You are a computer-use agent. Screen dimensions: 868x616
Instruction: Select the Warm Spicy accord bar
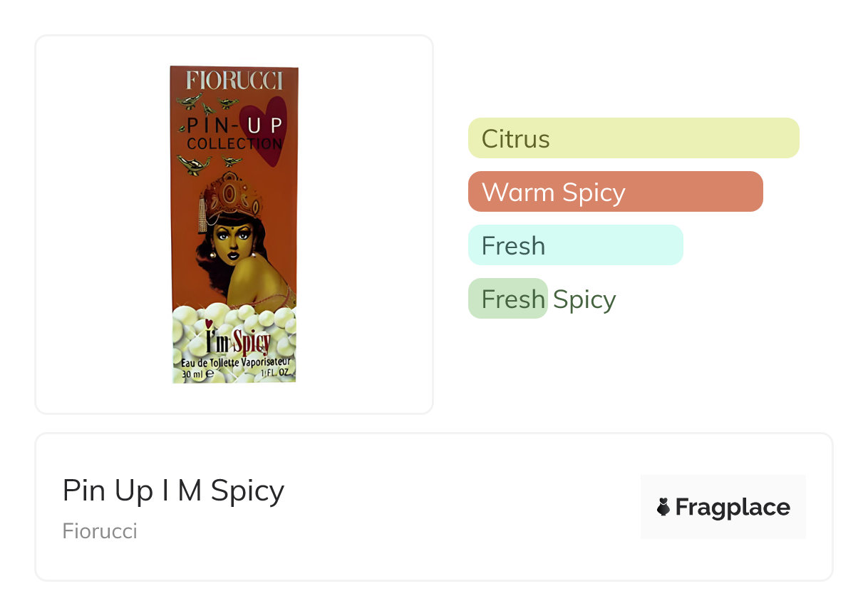point(615,192)
